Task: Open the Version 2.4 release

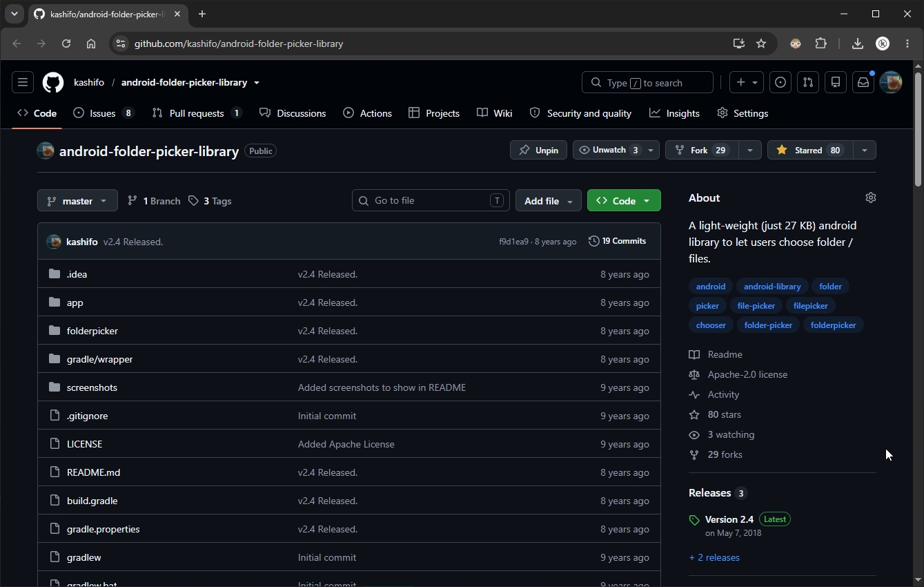Action: (729, 519)
